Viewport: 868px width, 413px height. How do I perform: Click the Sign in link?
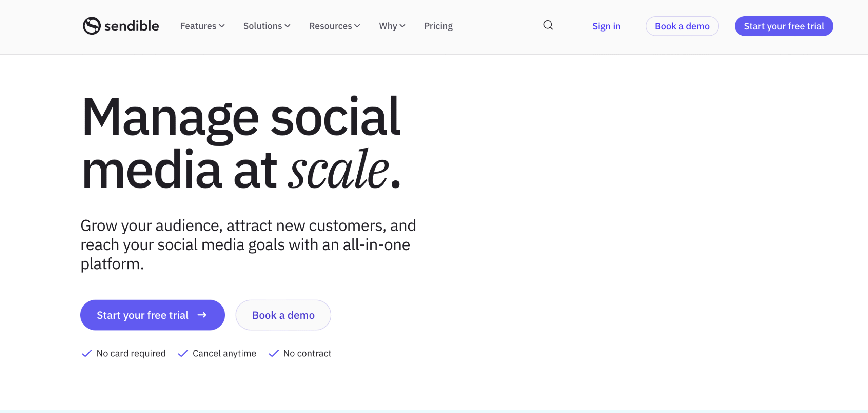coord(606,26)
